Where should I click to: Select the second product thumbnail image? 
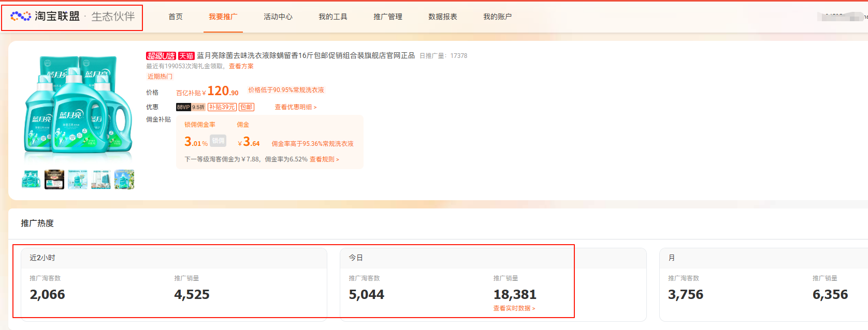54,179
